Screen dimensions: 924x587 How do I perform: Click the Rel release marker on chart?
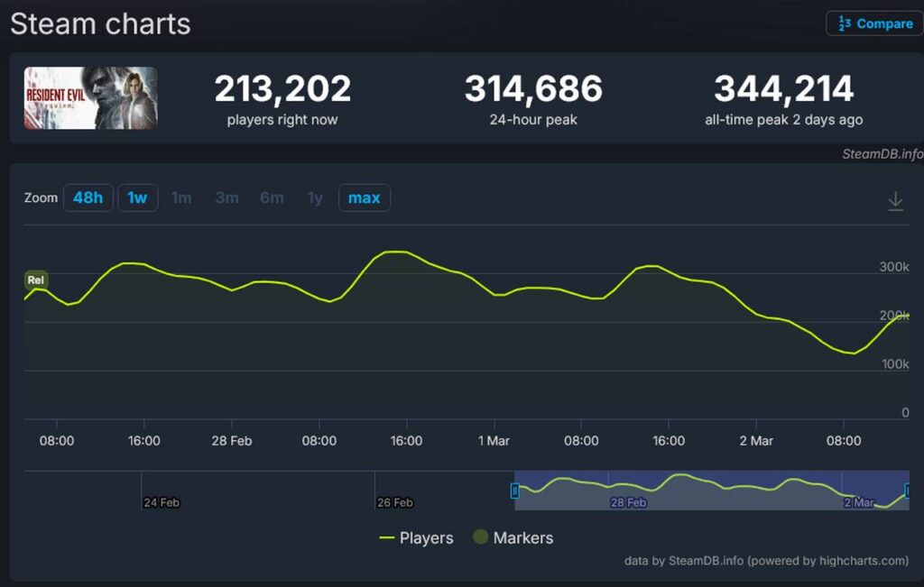[x=36, y=280]
